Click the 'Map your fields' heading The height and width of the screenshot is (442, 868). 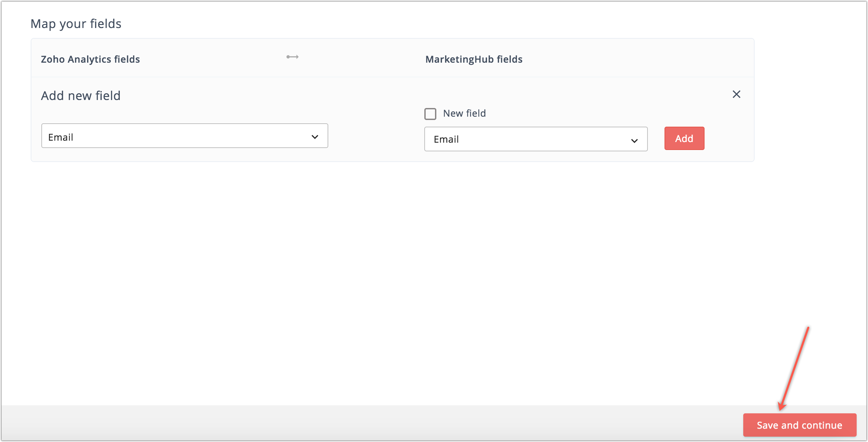[x=76, y=24]
